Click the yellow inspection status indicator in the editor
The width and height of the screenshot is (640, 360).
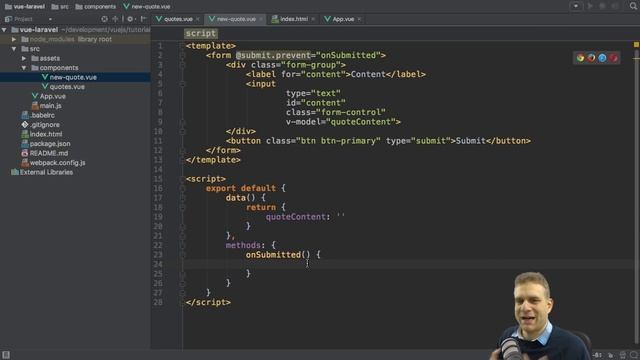tap(636, 44)
